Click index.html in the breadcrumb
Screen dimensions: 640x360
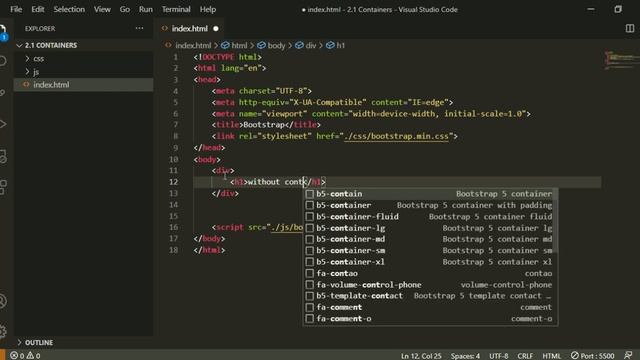point(193,45)
